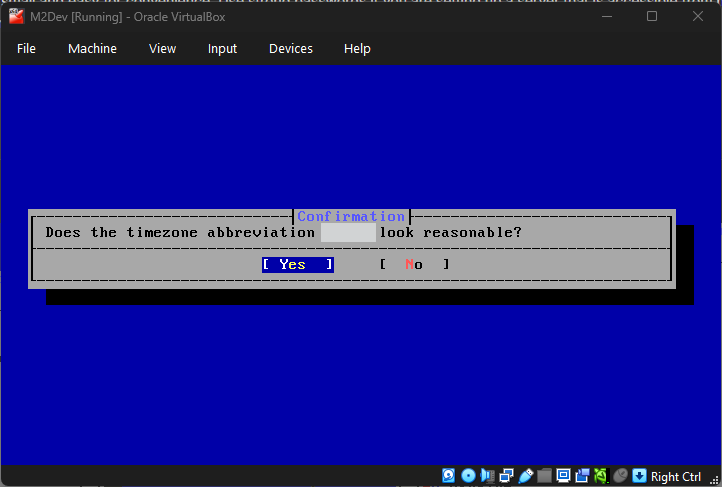
Task: Open the Machine menu
Action: pos(92,49)
